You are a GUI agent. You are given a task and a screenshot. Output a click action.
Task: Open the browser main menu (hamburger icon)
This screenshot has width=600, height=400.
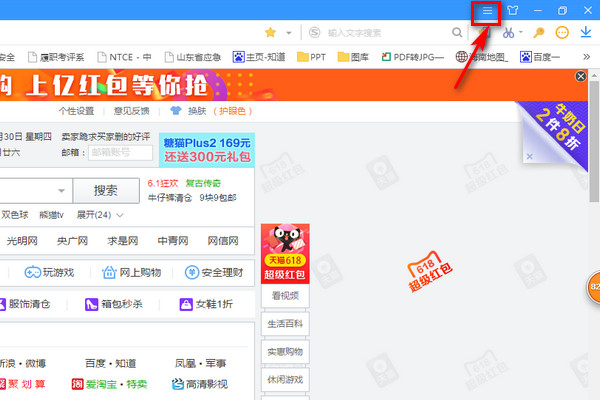click(487, 11)
